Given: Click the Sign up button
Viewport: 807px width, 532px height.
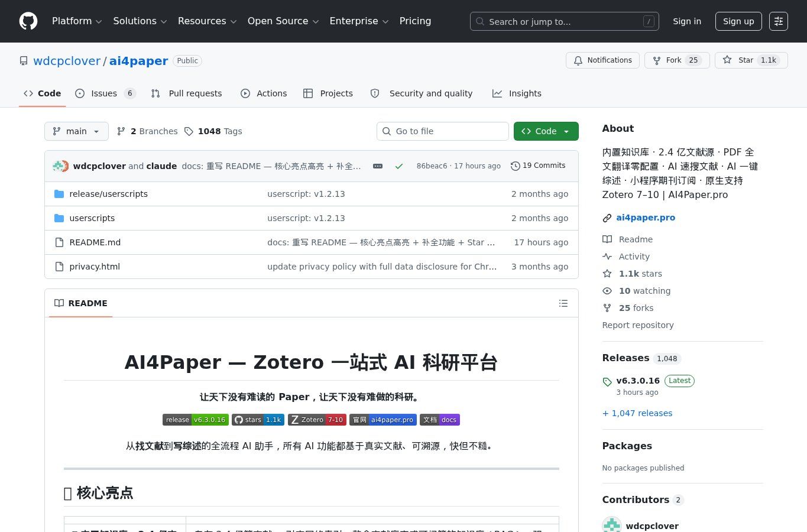Looking at the screenshot, I should pos(738,21).
